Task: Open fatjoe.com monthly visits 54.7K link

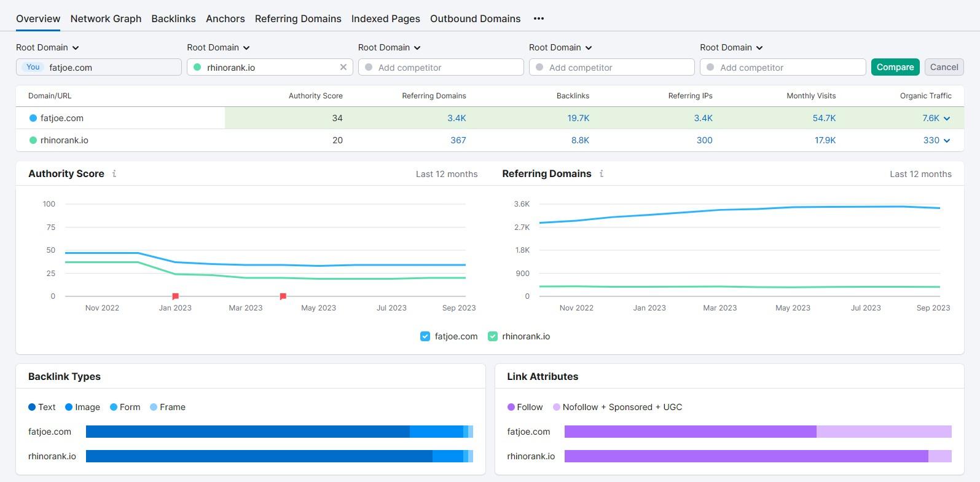Action: click(824, 118)
